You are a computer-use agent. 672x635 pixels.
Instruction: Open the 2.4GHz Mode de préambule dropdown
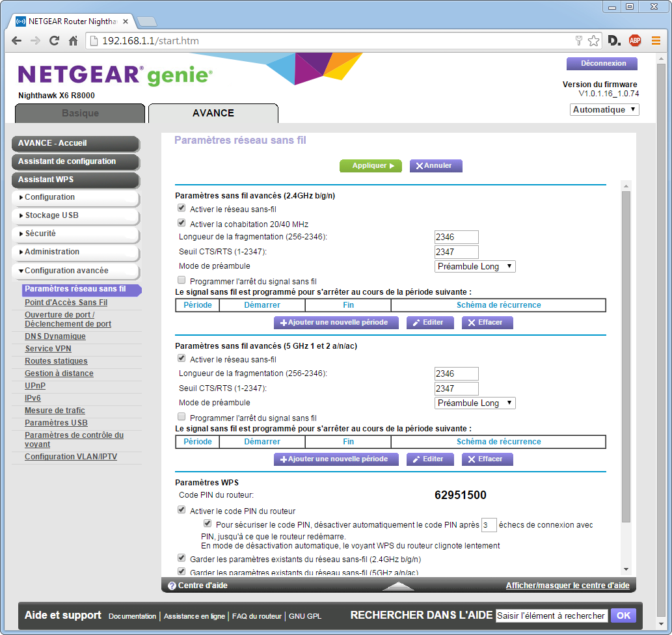[475, 266]
